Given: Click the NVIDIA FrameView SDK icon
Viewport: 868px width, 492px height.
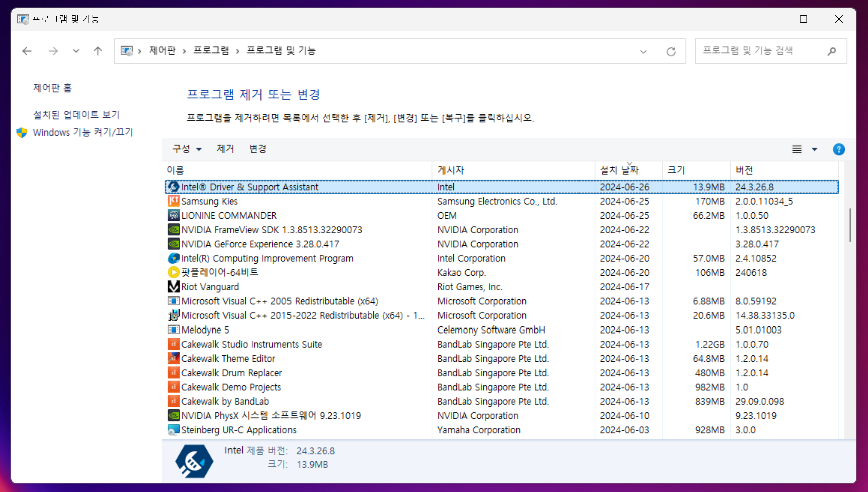Looking at the screenshot, I should (173, 230).
